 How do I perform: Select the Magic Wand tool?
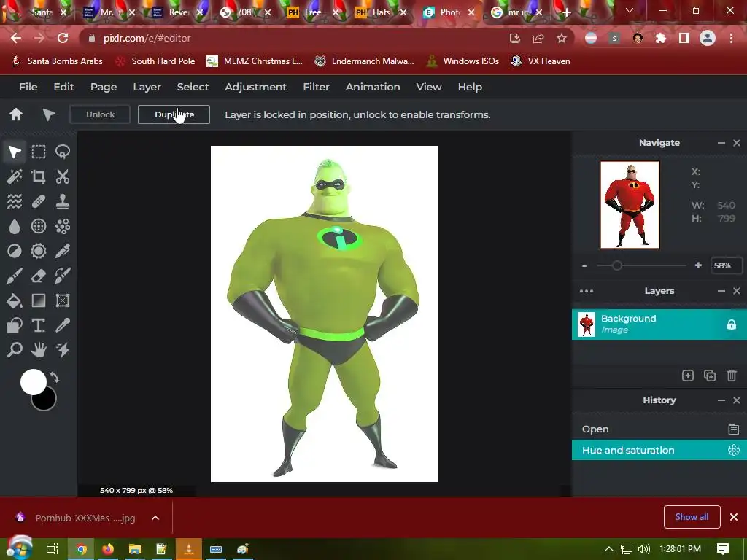coord(15,176)
